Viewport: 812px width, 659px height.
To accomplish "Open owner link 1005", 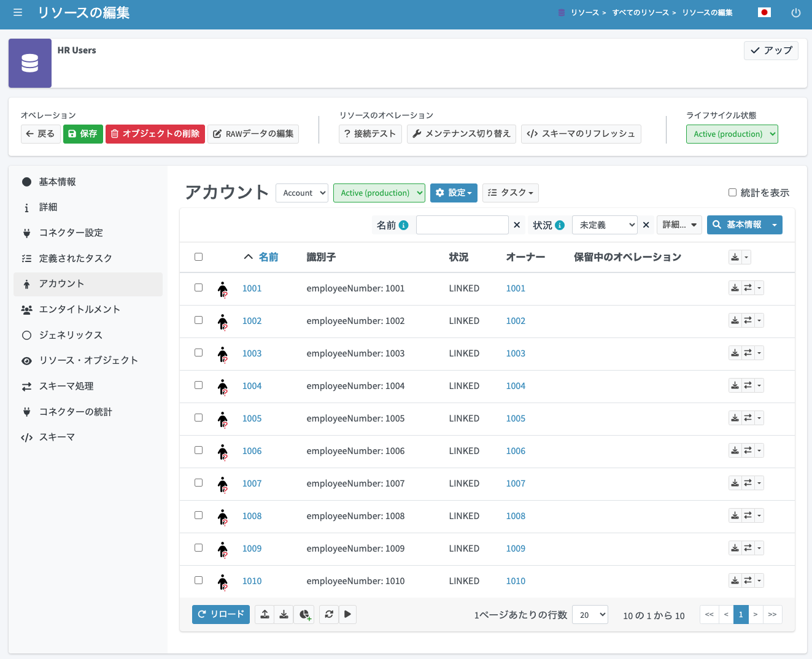I will (x=516, y=418).
